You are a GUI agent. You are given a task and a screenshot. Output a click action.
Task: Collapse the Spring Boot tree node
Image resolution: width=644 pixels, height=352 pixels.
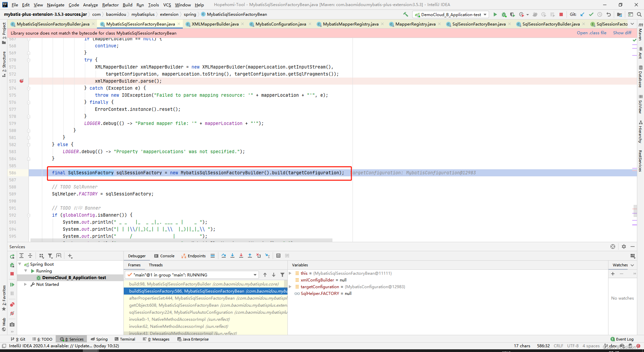(x=20, y=264)
